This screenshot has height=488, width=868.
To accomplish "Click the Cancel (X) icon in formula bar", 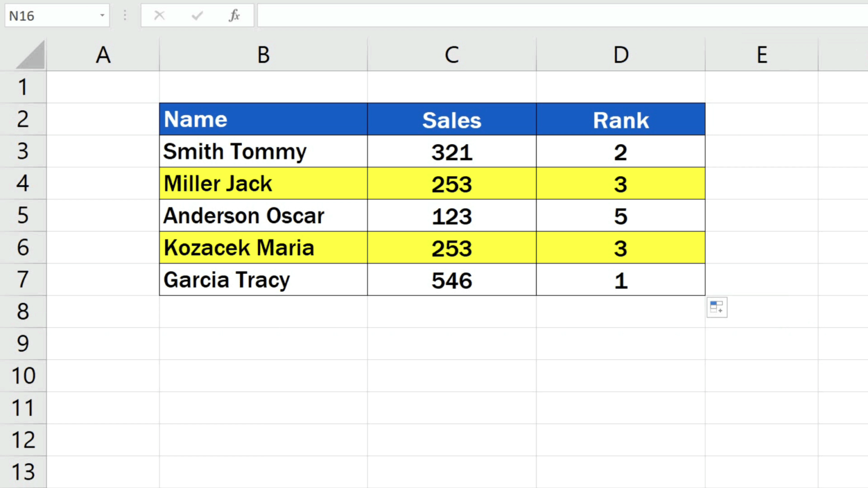I will point(159,15).
